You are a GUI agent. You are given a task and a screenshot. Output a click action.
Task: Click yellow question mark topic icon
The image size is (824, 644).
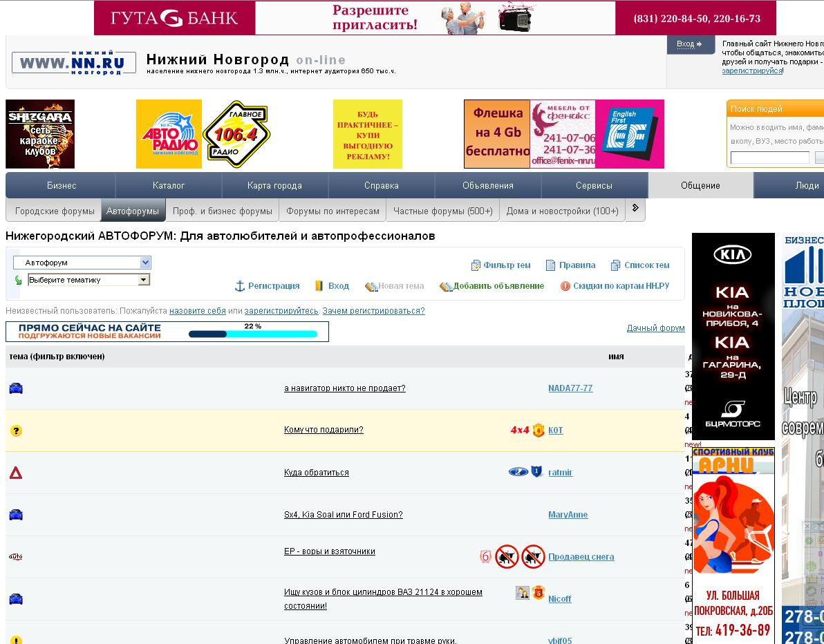(x=17, y=430)
